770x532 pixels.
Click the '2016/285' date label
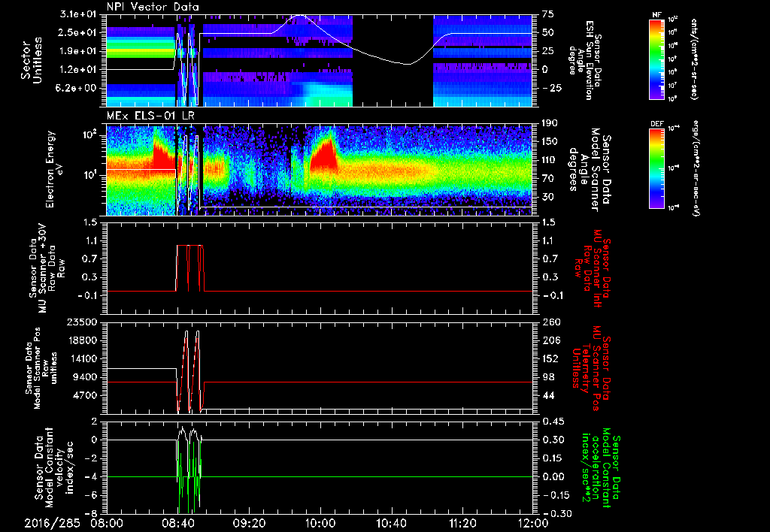click(x=52, y=523)
